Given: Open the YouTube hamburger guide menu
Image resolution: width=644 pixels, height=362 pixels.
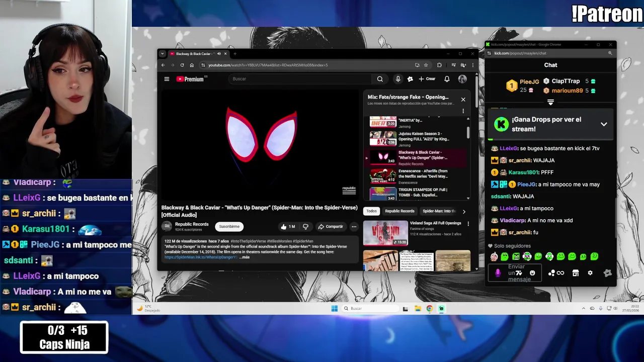Looking at the screenshot, I should point(167,79).
